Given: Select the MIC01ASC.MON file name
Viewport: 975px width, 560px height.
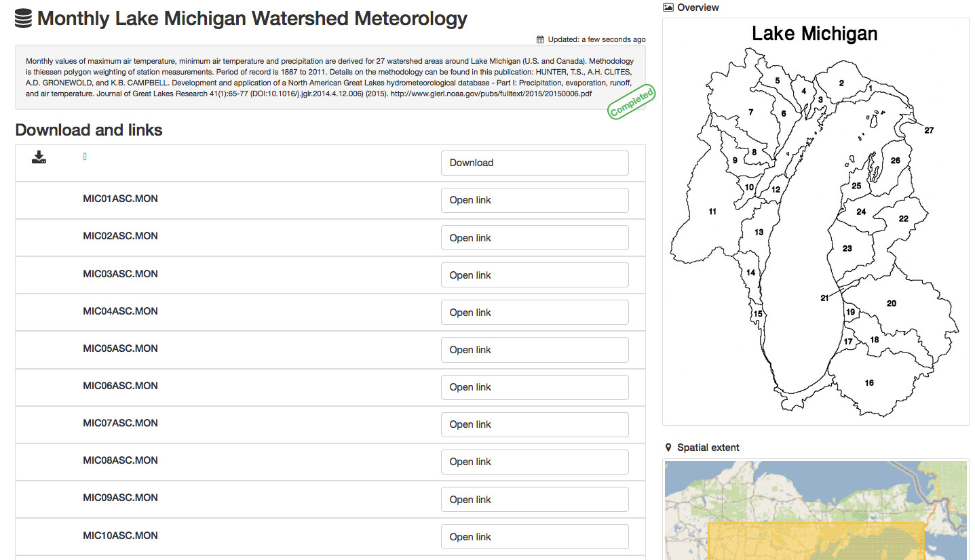Looking at the screenshot, I should 120,199.
